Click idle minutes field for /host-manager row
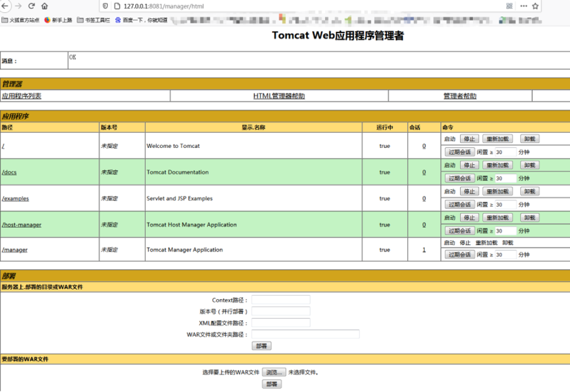570x392 pixels. 506,231
